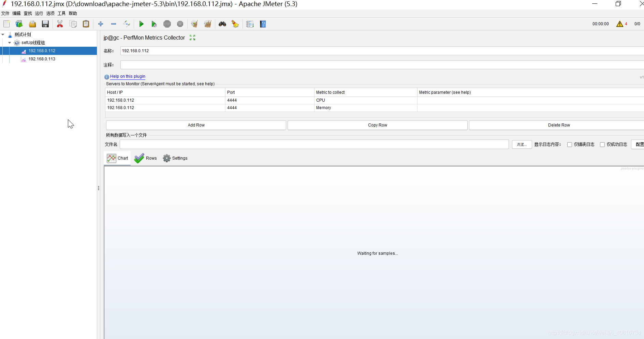The height and width of the screenshot is (339, 644).
Task: Click the Stop test icon
Action: [167, 24]
